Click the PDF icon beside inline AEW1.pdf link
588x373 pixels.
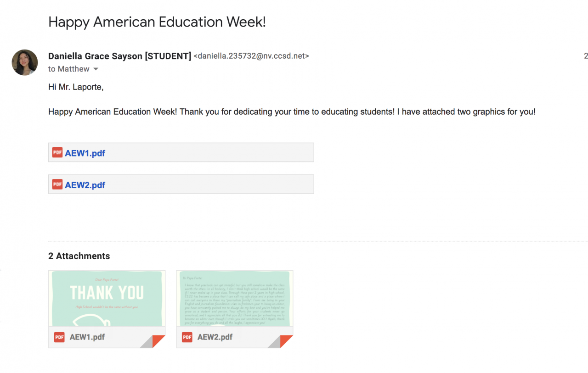click(57, 153)
